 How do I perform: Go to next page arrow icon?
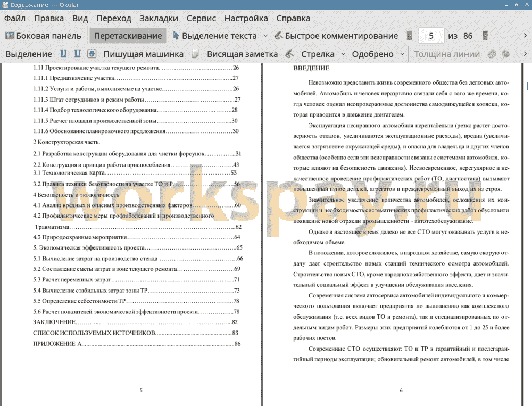tap(485, 36)
